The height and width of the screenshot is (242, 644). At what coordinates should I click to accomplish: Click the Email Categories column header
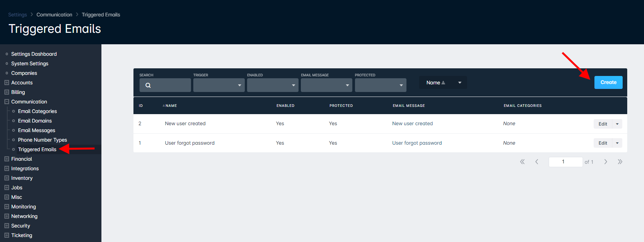(523, 106)
